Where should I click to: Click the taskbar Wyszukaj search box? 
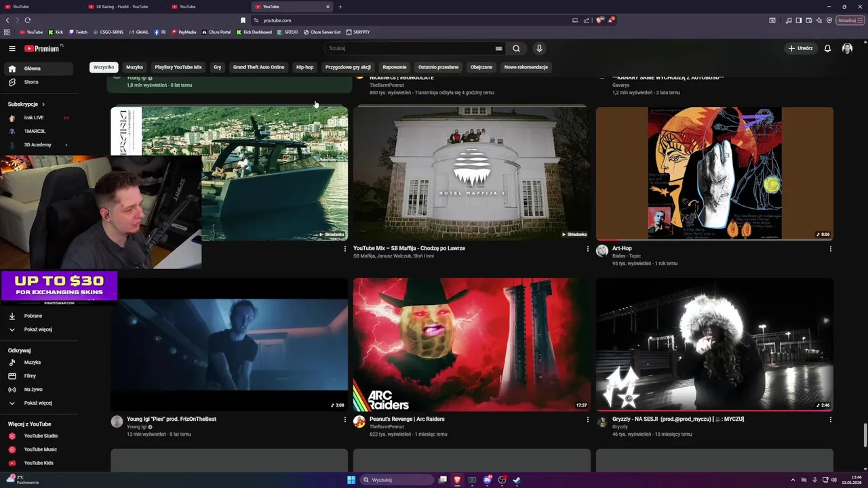397,480
